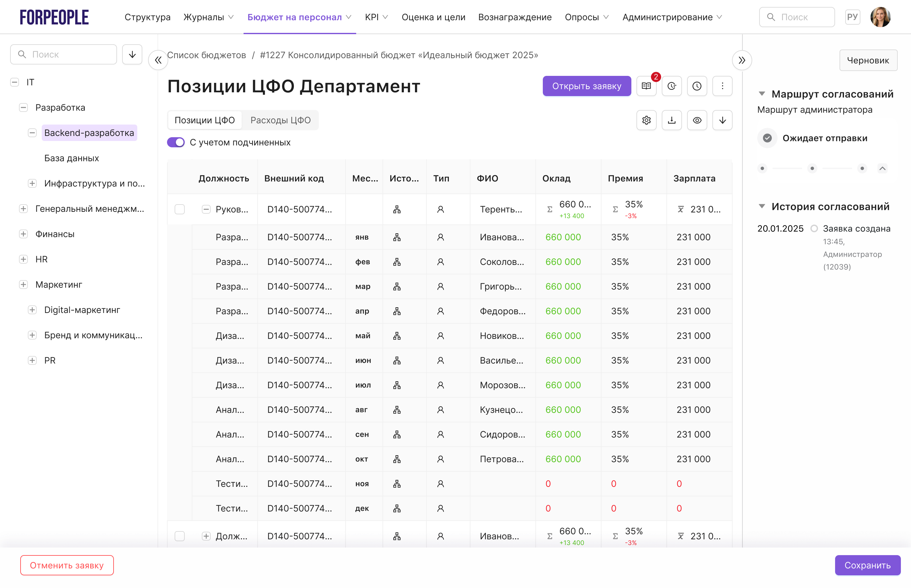Toggle the eye visibility icon above table
The width and height of the screenshot is (911, 588).
pyautogui.click(x=697, y=120)
